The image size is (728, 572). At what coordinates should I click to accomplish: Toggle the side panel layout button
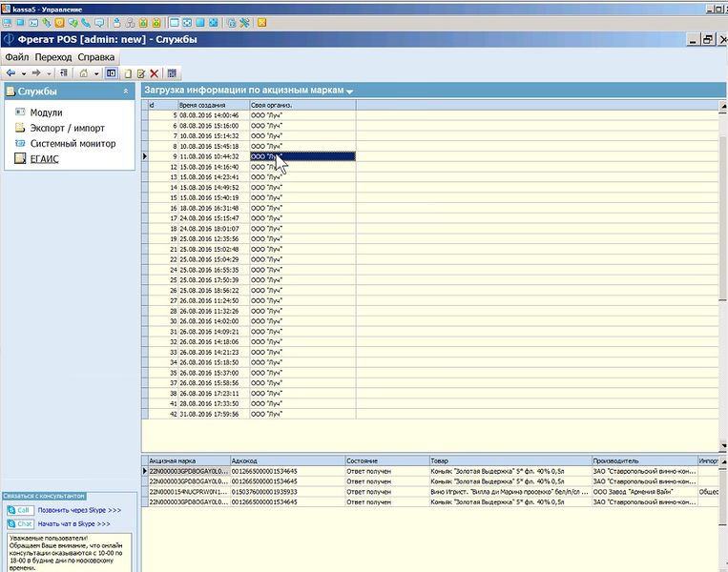tap(111, 72)
